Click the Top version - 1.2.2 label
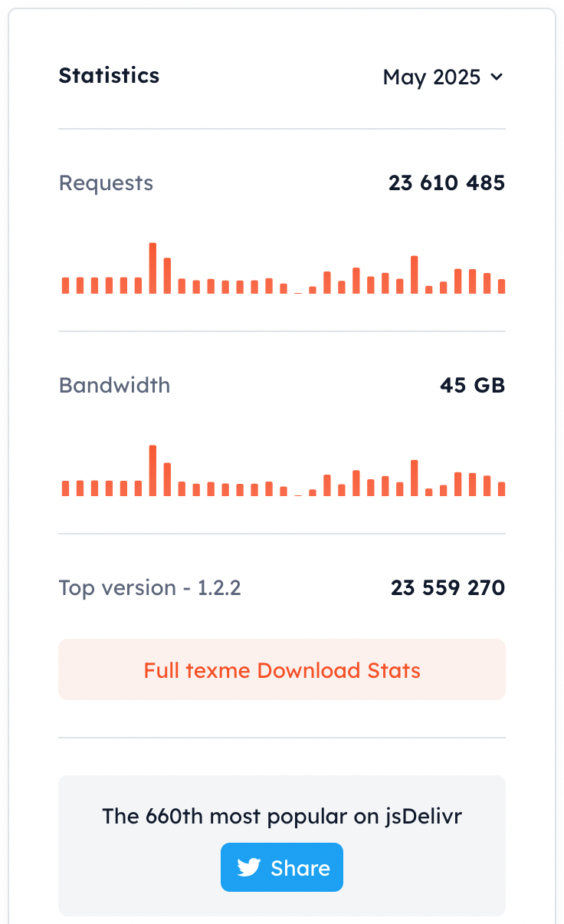Image resolution: width=564 pixels, height=924 pixels. pyautogui.click(x=150, y=588)
